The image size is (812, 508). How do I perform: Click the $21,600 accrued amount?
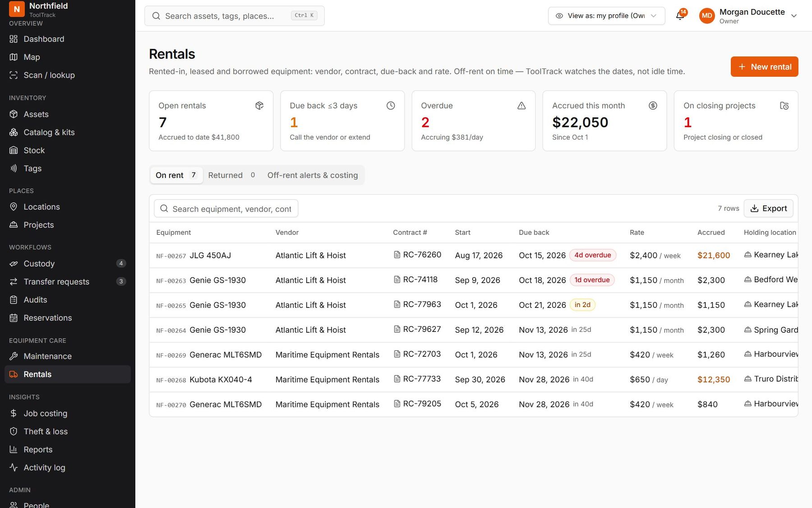[714, 255]
